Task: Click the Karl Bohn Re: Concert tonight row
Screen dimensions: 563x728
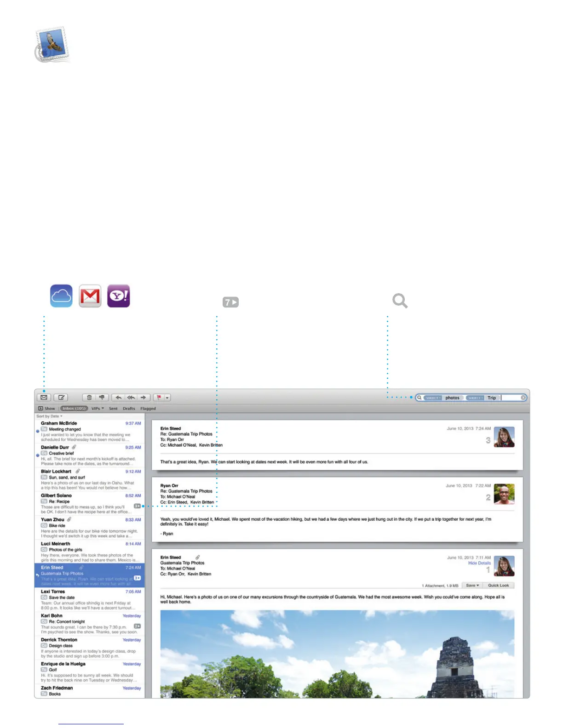Action: 90,624
